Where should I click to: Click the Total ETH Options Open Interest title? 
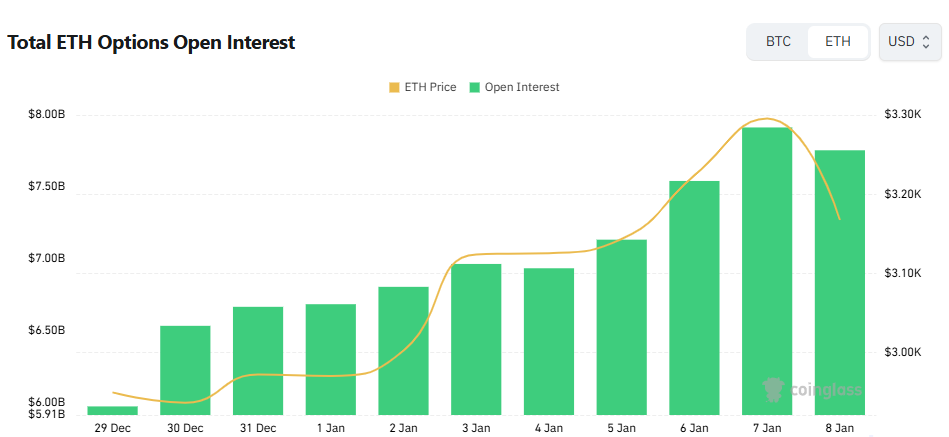click(x=151, y=43)
